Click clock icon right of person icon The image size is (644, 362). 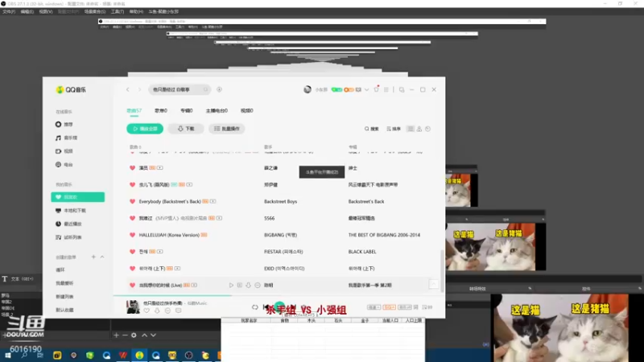tap(428, 129)
